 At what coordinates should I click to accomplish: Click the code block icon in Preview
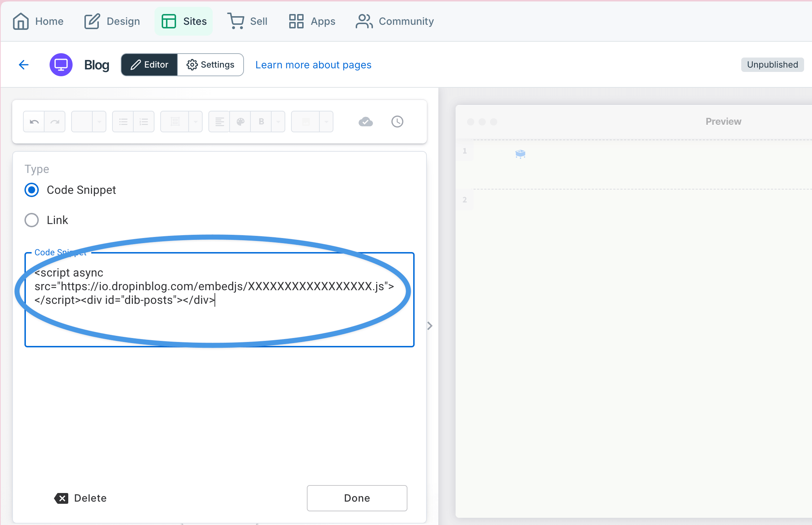coord(520,154)
